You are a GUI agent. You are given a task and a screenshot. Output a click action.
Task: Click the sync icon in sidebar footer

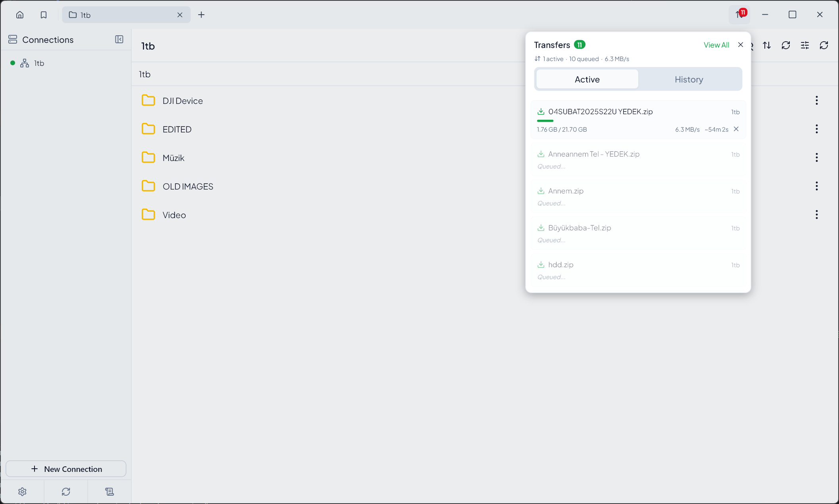point(66,491)
